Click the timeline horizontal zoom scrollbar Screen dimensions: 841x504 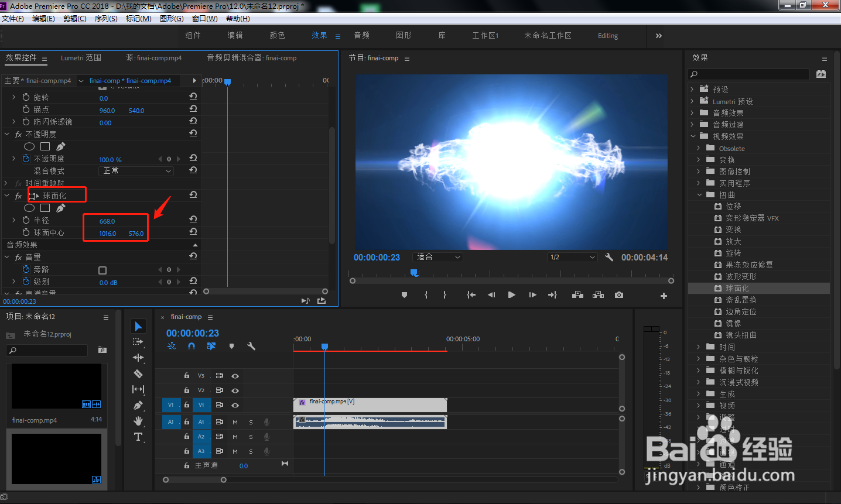tap(194, 480)
